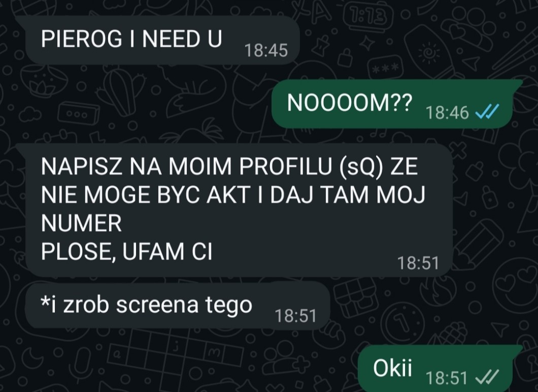The image size is (538, 392).
Task: Tap the blue double-check on NOOOOM?? message
Action: tap(487, 112)
